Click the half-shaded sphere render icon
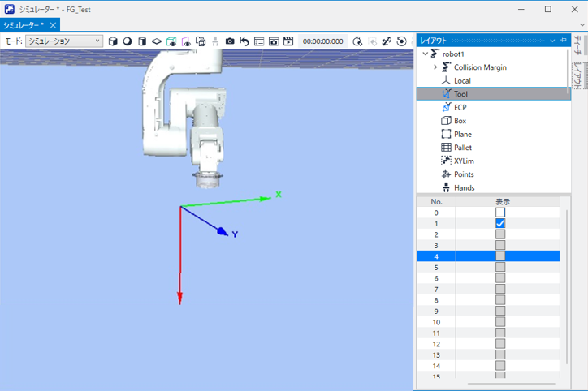The image size is (588, 391). click(128, 41)
